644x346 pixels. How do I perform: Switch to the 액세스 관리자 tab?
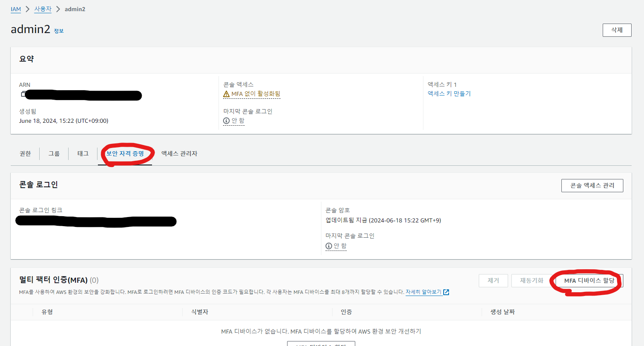pos(179,153)
